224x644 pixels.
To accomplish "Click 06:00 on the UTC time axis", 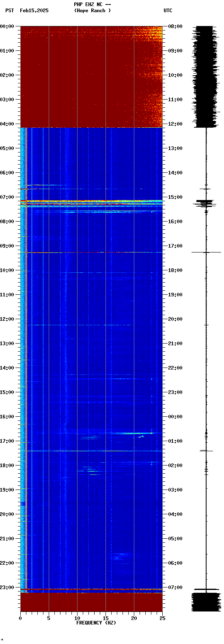I will click(175, 563).
